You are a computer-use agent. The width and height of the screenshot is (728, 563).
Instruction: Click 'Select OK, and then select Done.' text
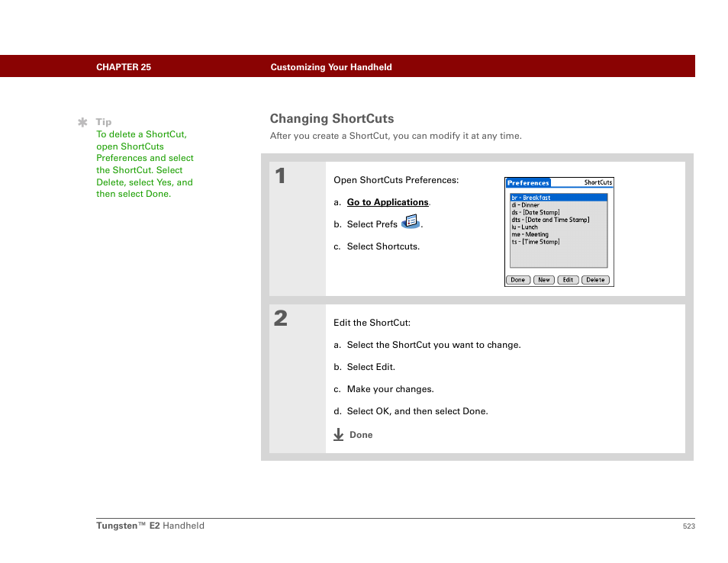417,411
